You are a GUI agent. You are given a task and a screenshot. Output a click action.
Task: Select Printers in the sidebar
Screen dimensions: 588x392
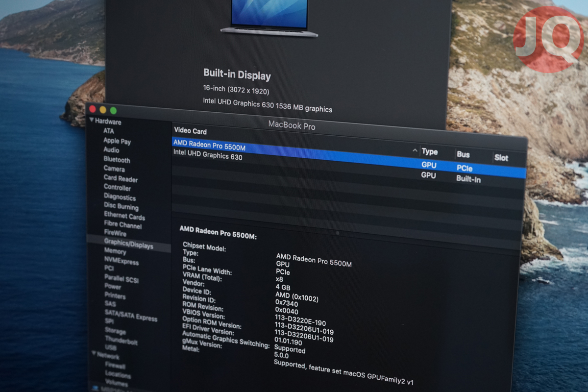click(x=115, y=296)
